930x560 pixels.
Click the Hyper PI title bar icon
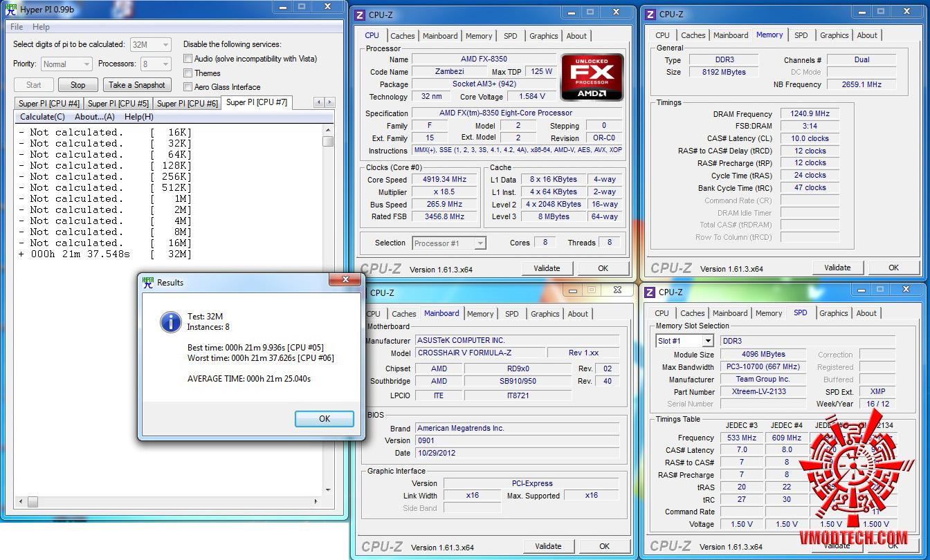(x=10, y=10)
